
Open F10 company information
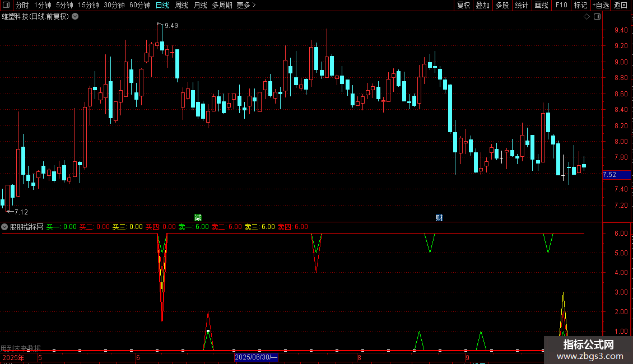(561, 5)
